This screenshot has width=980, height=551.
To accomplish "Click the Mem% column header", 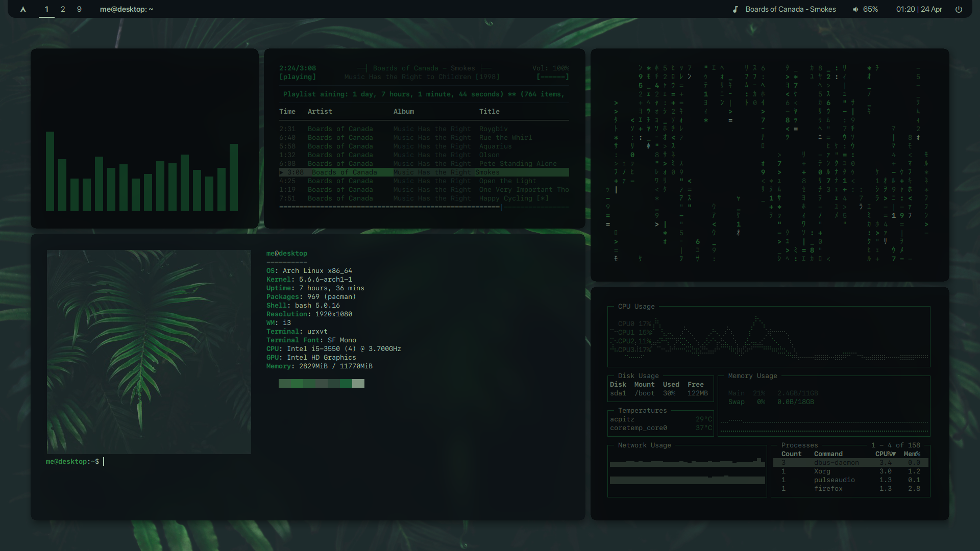I will [912, 454].
